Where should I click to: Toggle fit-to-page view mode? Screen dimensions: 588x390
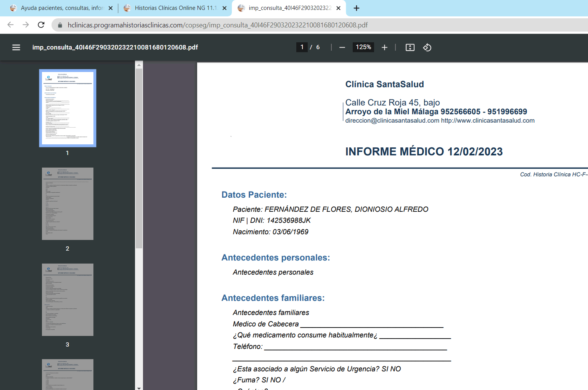[410, 47]
